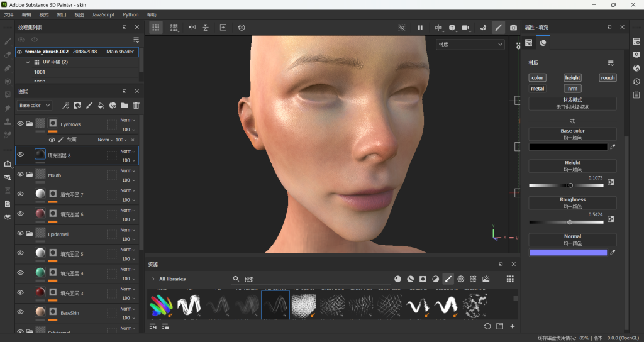This screenshot has height=342, width=644.
Task: Open the Base color channel dropdown
Action: tap(35, 106)
